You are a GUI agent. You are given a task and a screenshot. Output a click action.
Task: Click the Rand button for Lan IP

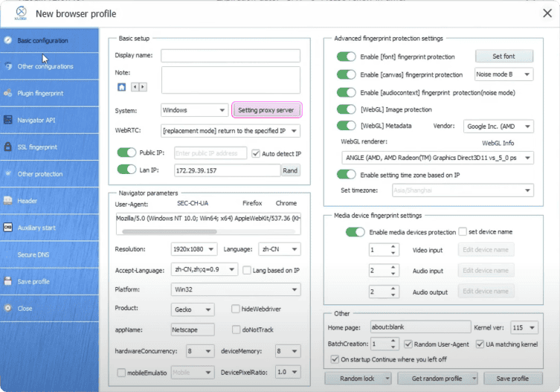pos(290,170)
